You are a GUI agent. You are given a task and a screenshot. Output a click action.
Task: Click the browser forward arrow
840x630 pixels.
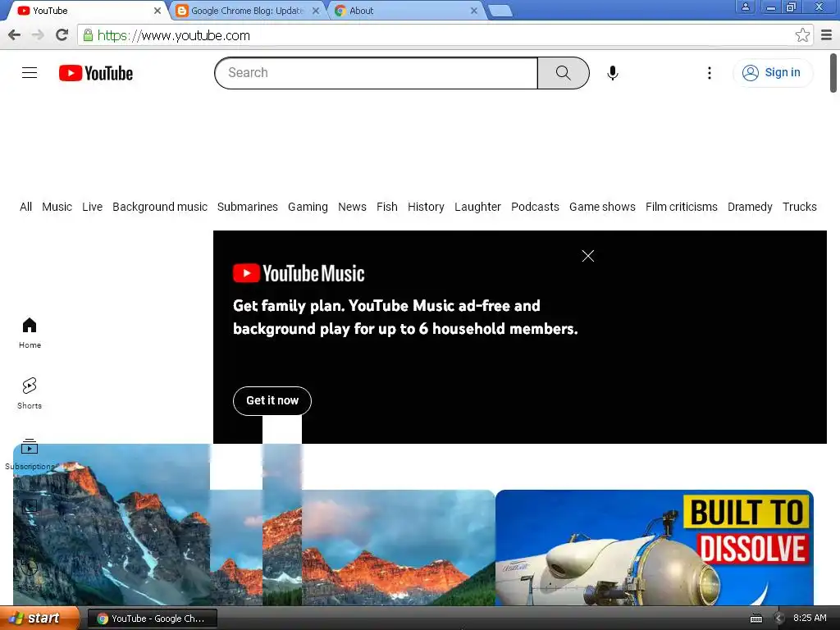click(38, 35)
